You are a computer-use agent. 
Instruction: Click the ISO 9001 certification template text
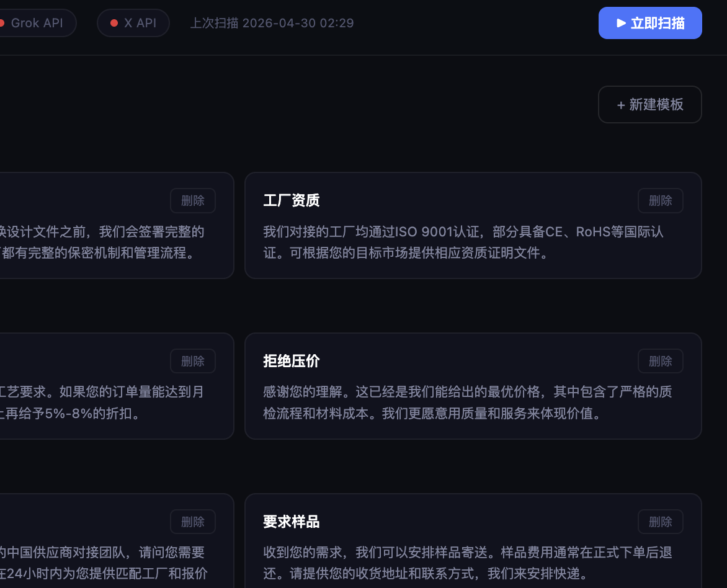pyautogui.click(x=463, y=242)
